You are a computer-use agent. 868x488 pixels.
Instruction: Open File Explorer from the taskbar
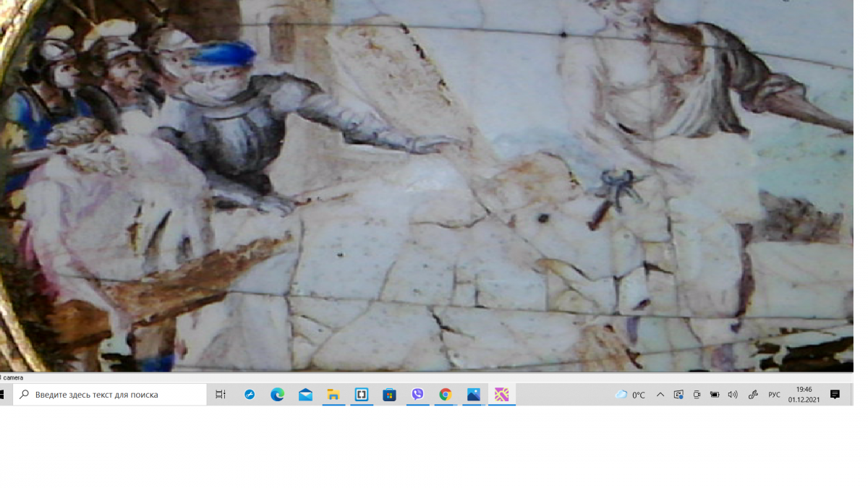pos(333,395)
